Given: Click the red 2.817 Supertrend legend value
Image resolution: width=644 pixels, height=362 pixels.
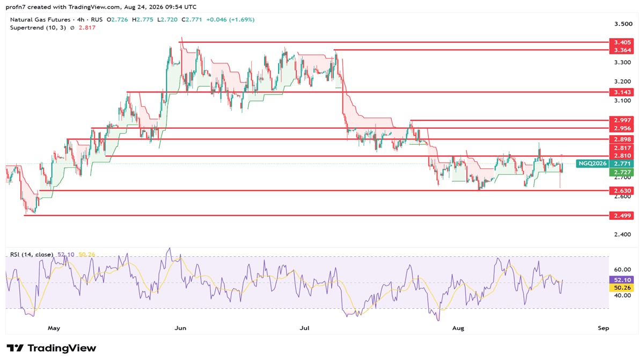Looking at the screenshot, I should click(86, 28).
